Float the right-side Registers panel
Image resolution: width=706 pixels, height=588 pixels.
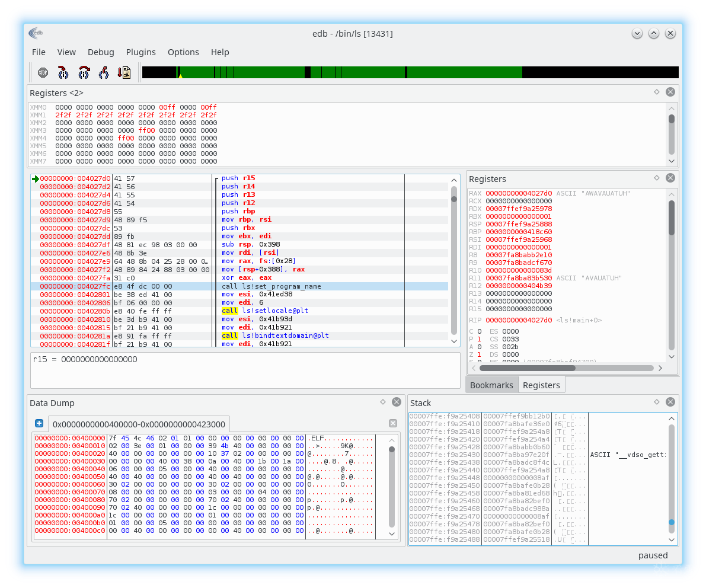pos(657,178)
